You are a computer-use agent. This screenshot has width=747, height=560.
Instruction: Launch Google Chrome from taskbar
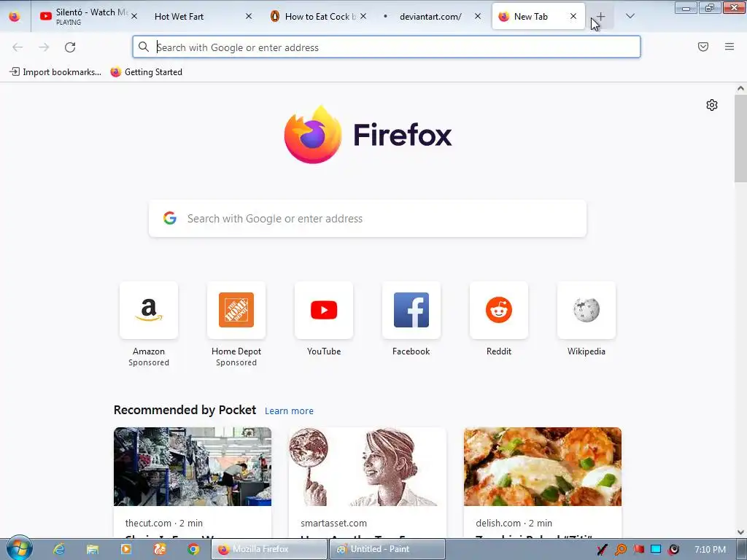click(x=193, y=549)
